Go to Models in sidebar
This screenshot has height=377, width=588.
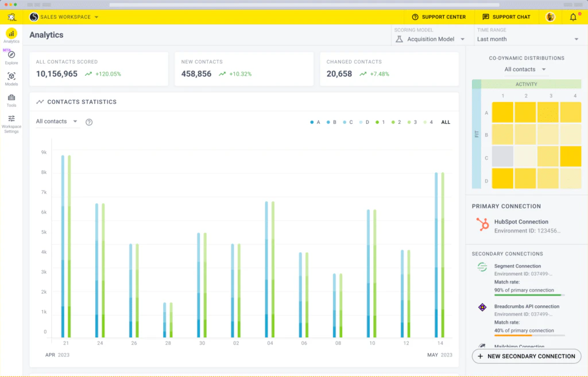(11, 76)
